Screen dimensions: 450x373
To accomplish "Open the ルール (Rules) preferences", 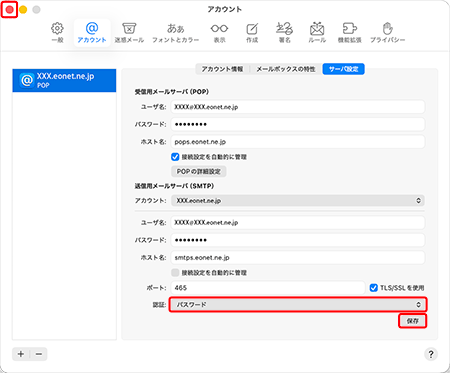I will pos(317,33).
